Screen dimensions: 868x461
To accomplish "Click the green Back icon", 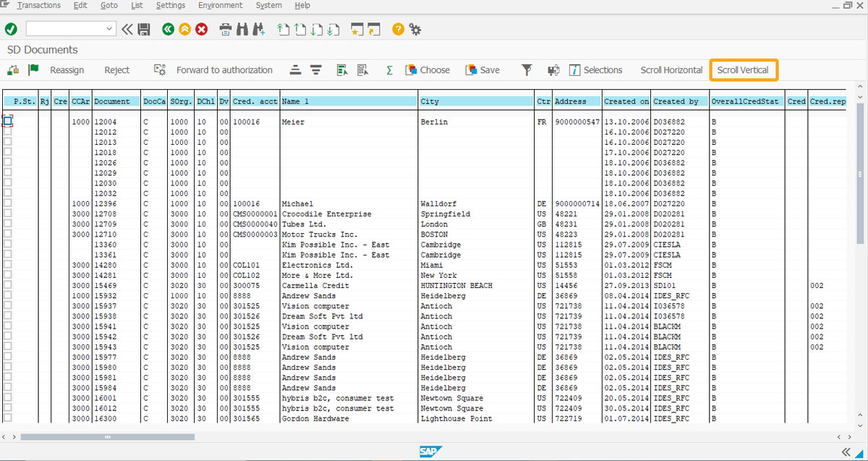I will click(168, 29).
